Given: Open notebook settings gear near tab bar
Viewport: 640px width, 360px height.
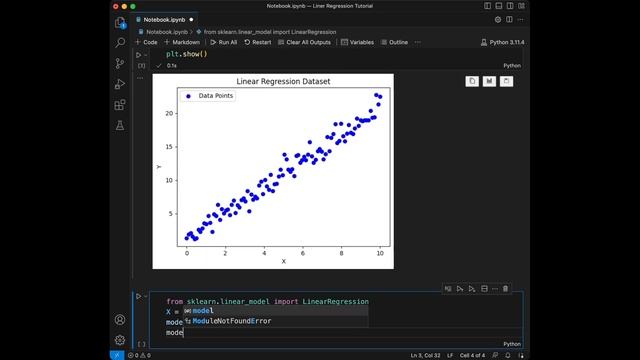Looking at the screenshot, I should pyautogui.click(x=498, y=20).
